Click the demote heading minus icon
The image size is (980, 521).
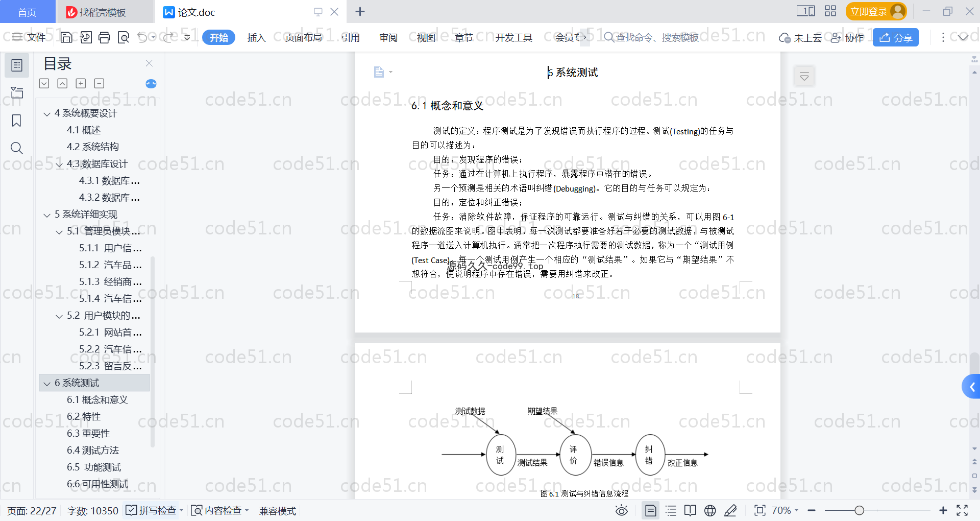coord(99,83)
